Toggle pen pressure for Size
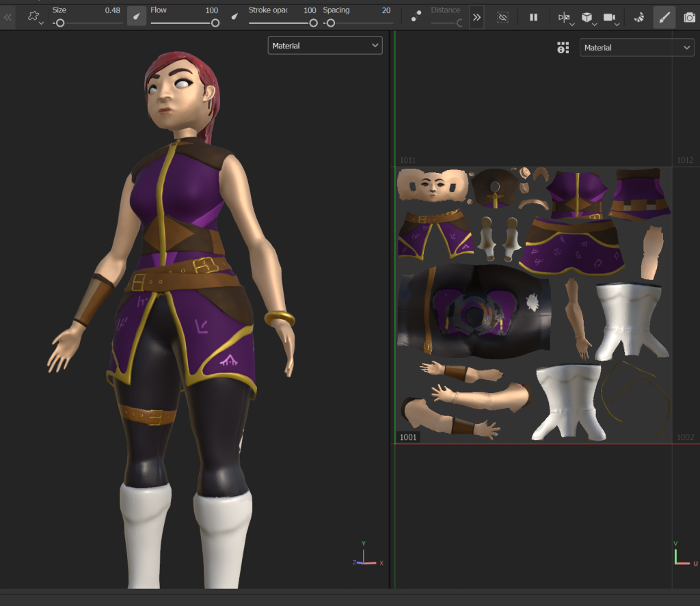 [x=137, y=16]
